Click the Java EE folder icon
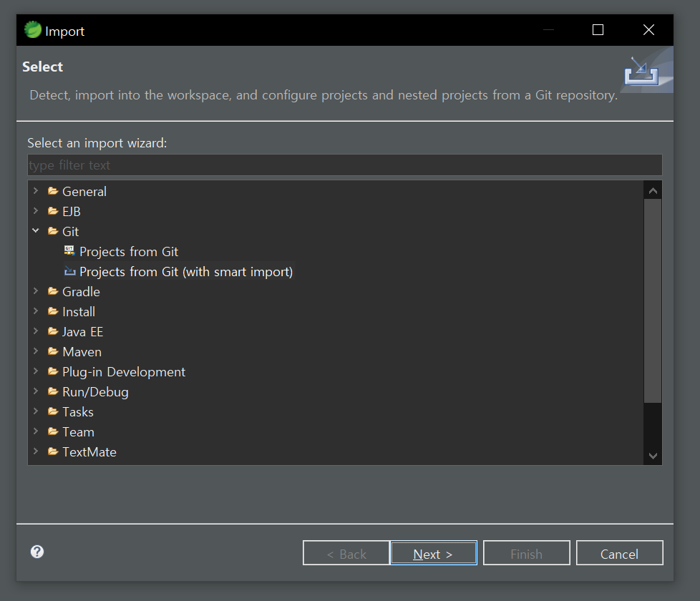700x601 pixels. pyautogui.click(x=53, y=331)
